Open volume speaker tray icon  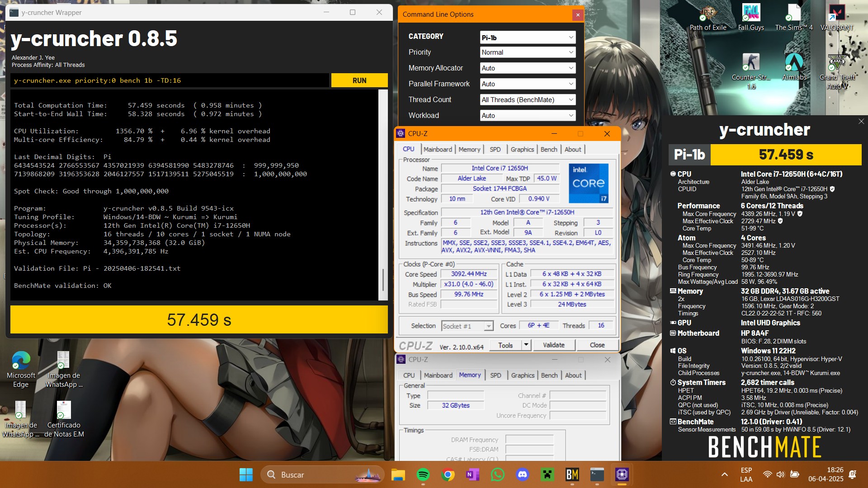click(780, 474)
